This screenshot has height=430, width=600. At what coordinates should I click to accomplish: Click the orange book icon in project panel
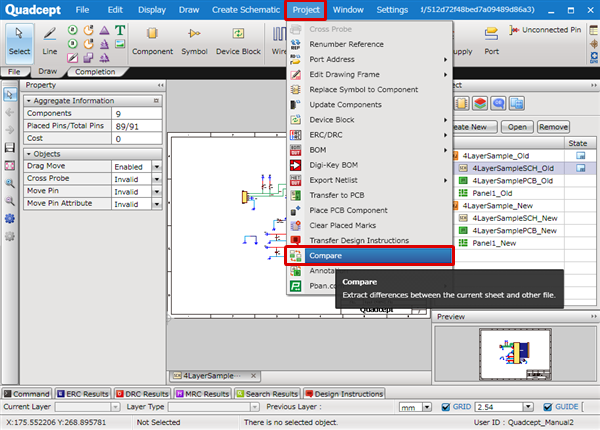pos(462,103)
